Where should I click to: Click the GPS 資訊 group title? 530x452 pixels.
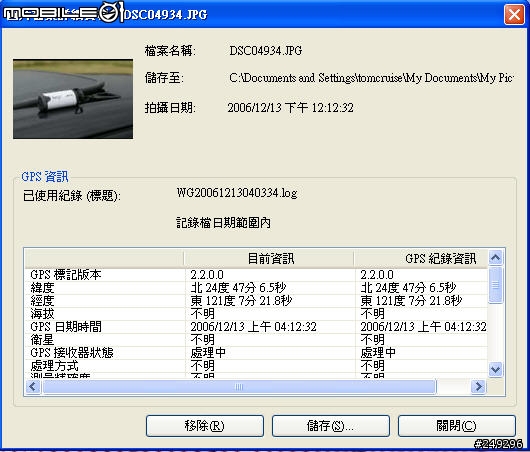[45, 176]
